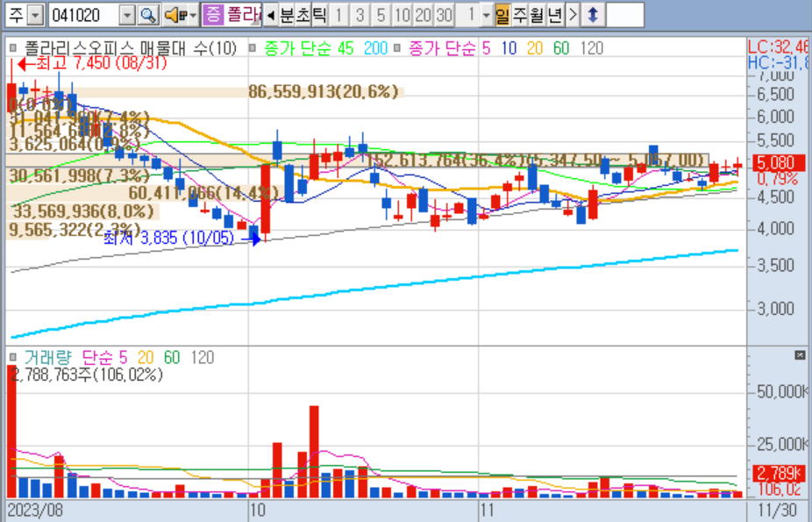
Task: Expand the dropdown next to code 041020
Action: pos(127,15)
